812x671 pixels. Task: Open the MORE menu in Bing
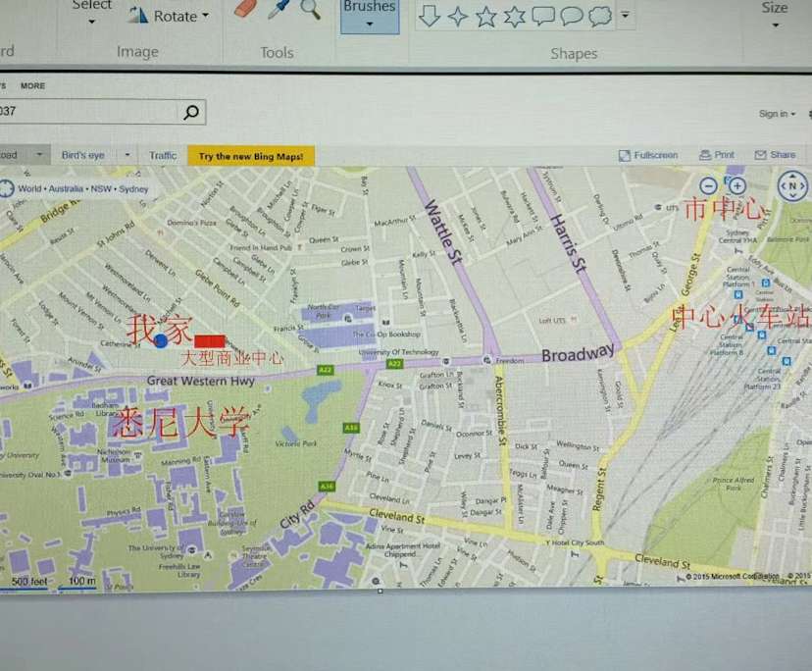click(x=32, y=86)
